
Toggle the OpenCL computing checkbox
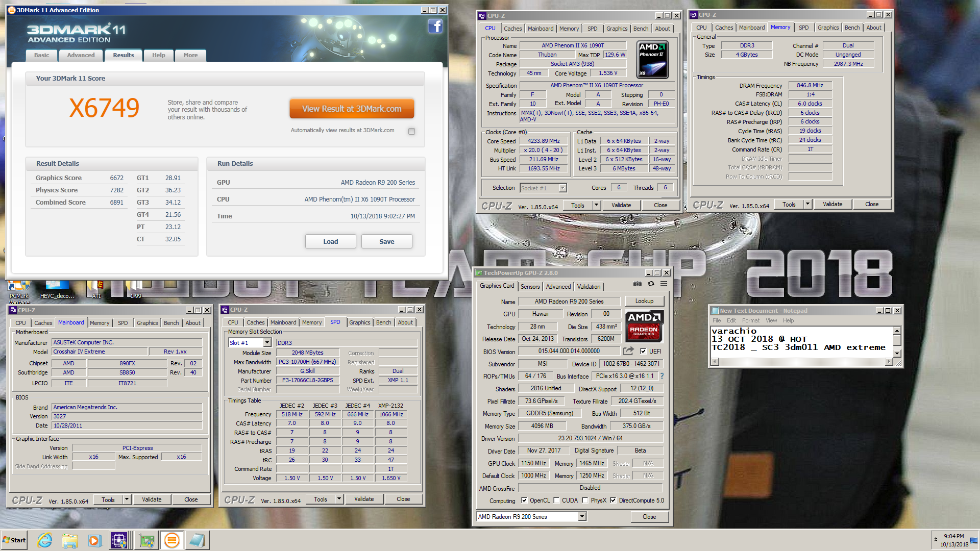[524, 500]
